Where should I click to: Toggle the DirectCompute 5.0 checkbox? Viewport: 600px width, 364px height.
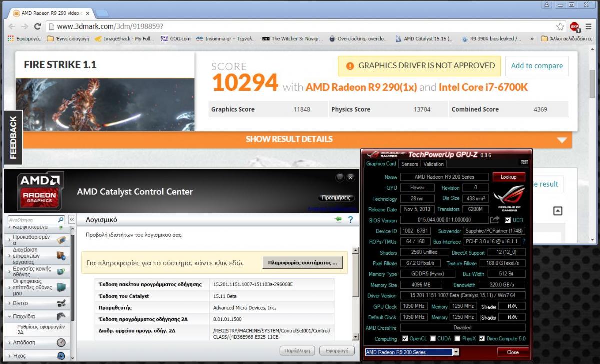[482, 339]
